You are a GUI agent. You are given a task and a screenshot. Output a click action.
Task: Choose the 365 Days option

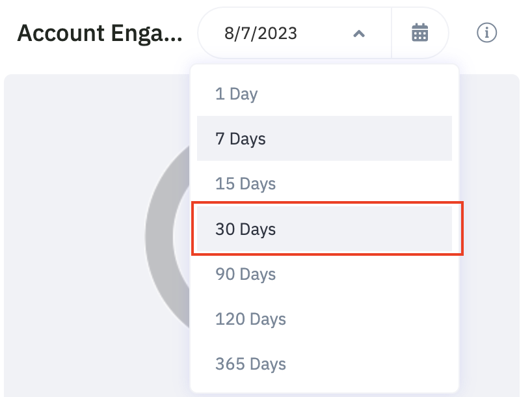coord(325,364)
